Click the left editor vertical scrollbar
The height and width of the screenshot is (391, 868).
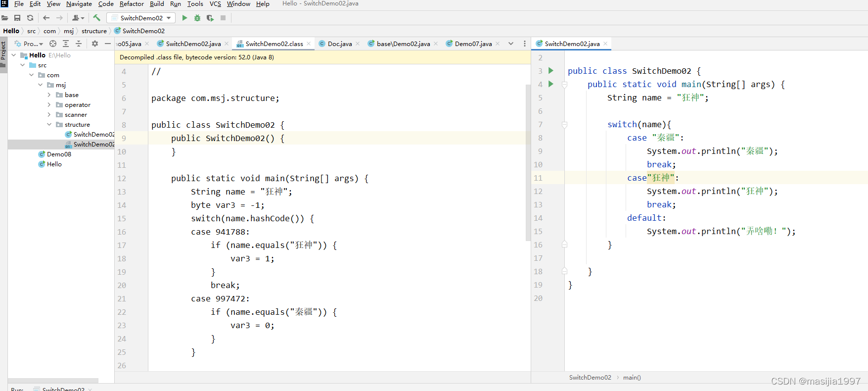click(528, 162)
